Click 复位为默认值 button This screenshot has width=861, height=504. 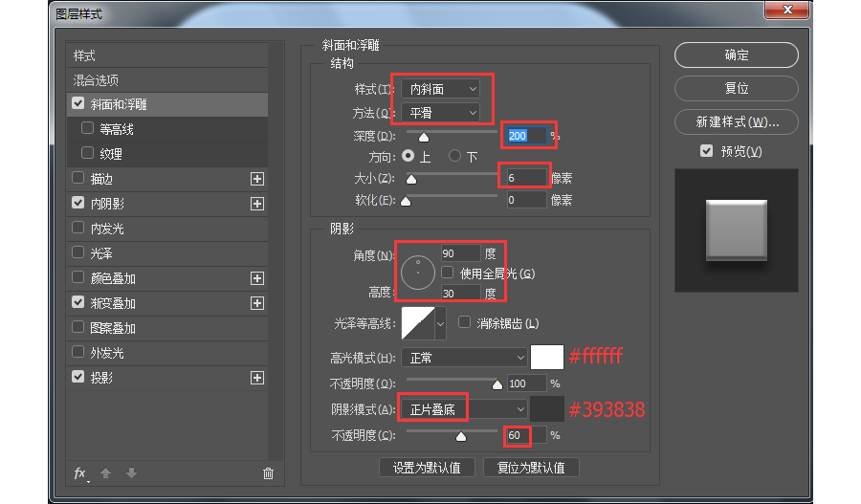click(531, 468)
